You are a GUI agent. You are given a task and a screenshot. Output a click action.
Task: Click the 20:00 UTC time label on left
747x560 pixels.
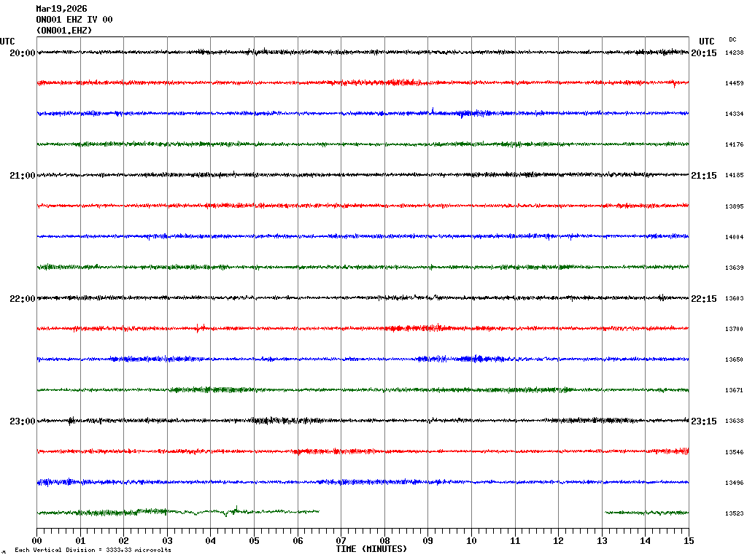click(22, 53)
